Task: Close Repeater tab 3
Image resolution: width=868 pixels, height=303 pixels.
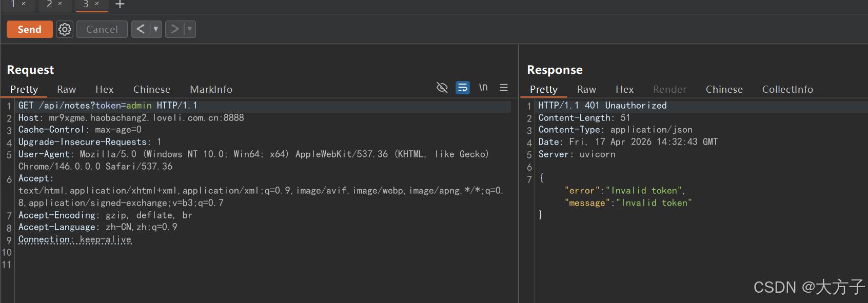Action: click(97, 4)
